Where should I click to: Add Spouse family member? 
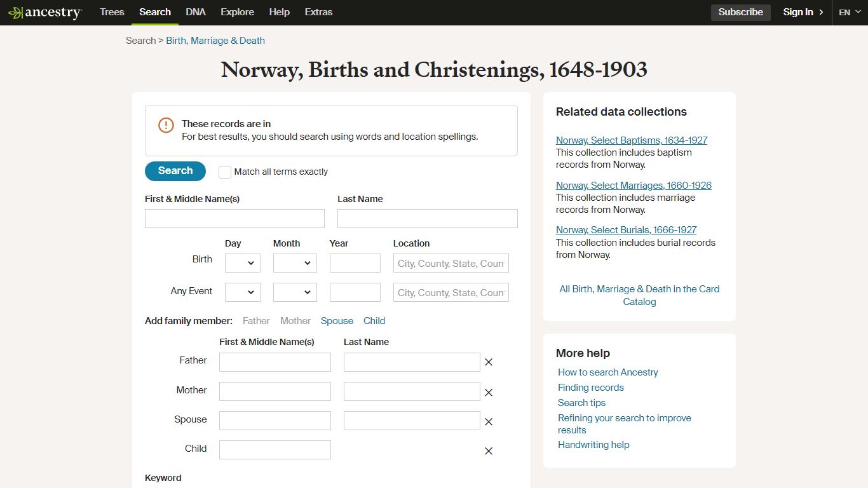(337, 321)
